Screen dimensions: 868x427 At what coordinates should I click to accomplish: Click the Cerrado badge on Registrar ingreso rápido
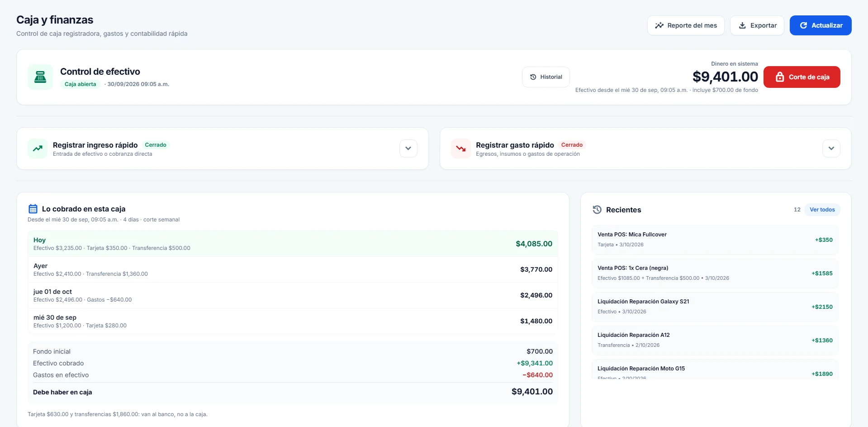coord(156,145)
